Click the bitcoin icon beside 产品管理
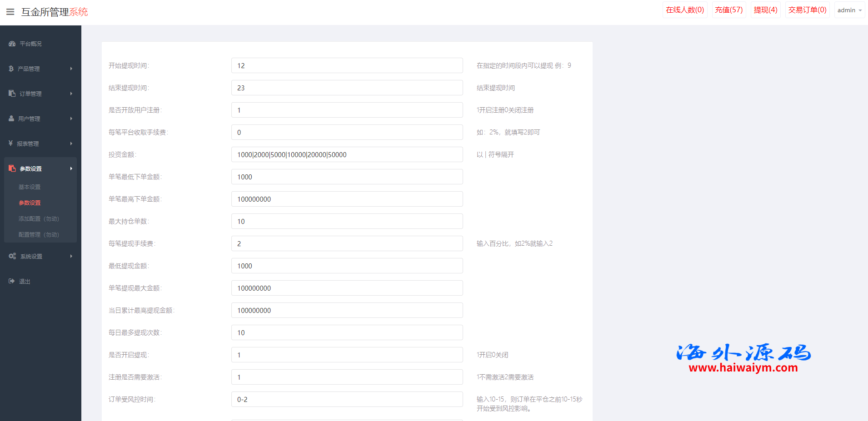868x421 pixels. coord(11,69)
